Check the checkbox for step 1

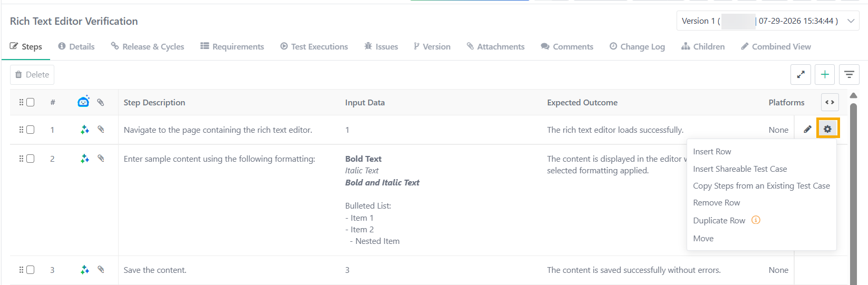tap(31, 130)
